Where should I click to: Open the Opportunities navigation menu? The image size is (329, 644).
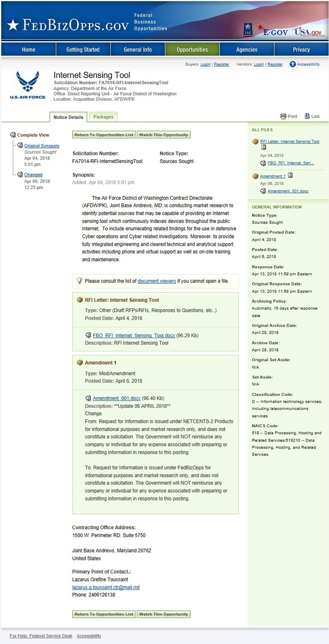pyautogui.click(x=192, y=50)
